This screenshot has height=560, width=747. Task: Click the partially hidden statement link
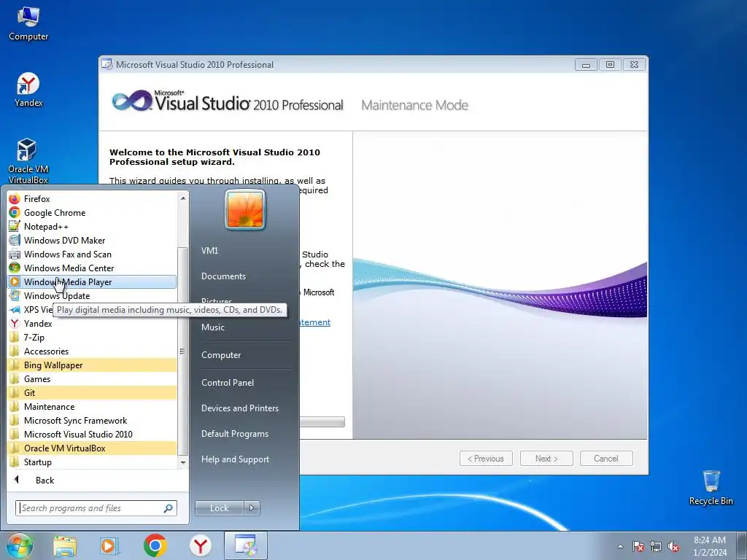(x=315, y=322)
